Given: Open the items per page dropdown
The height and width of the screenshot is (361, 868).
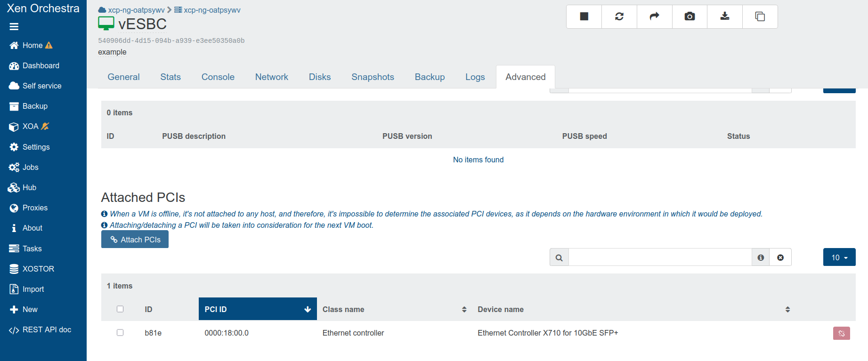Looking at the screenshot, I should 839,257.
